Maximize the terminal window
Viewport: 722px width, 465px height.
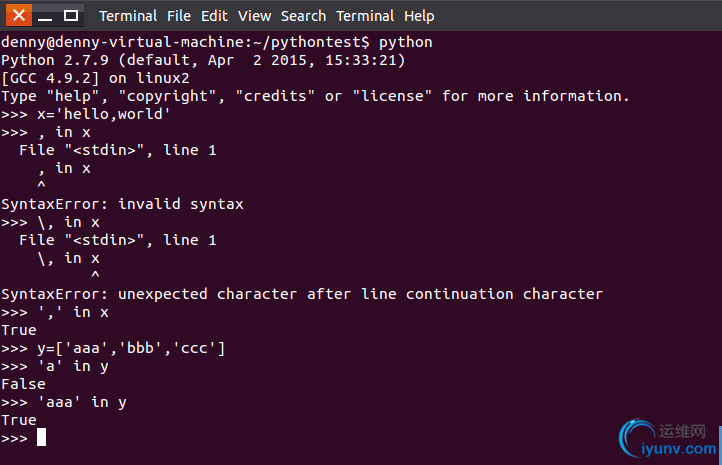70,16
